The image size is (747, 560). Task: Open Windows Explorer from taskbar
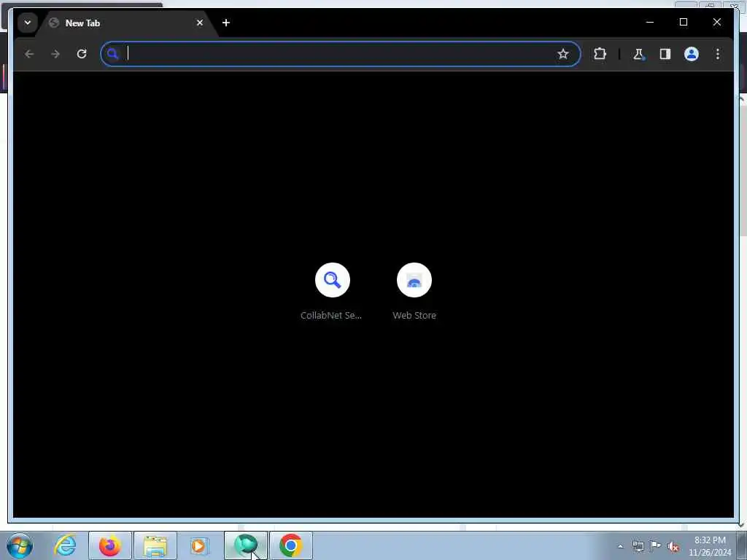155,545
